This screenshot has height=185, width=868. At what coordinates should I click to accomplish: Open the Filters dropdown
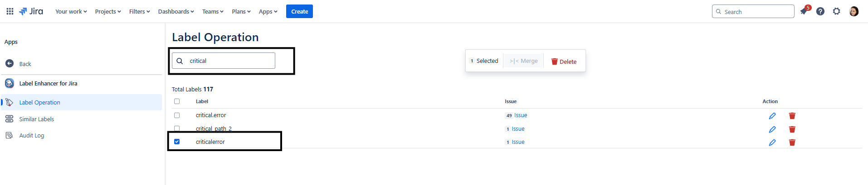click(139, 11)
